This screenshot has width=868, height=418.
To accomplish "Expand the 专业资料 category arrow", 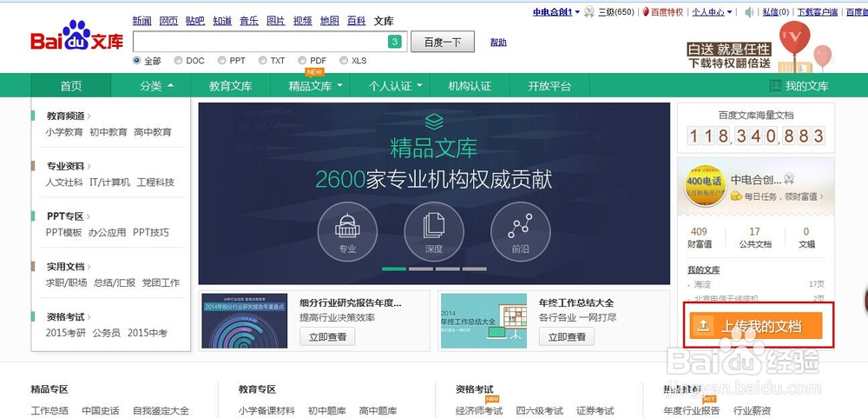I will tap(89, 166).
